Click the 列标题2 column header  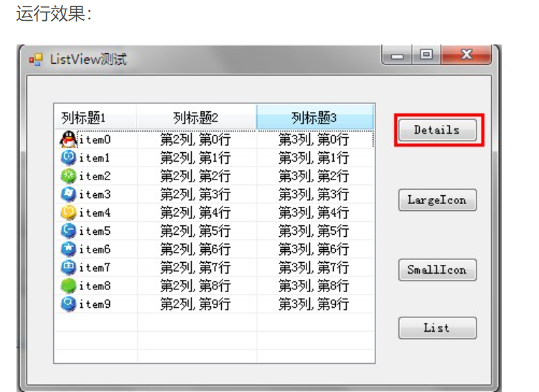(x=196, y=118)
